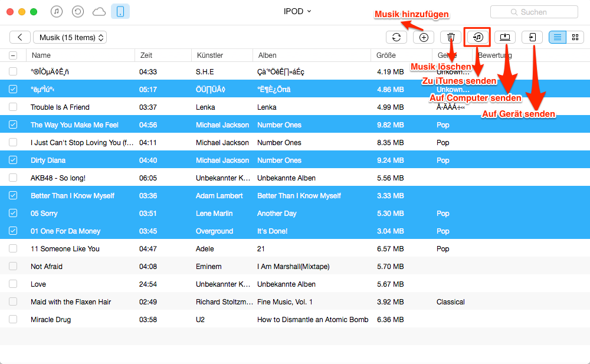Go back with the arrow button
The image size is (590, 364).
[20, 37]
